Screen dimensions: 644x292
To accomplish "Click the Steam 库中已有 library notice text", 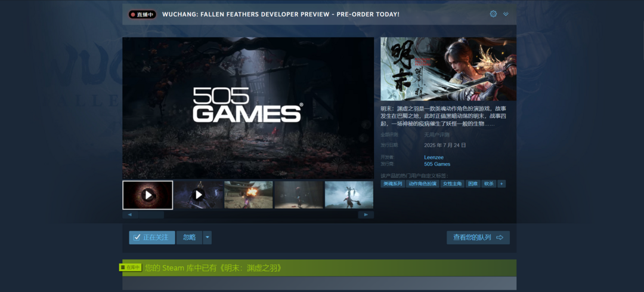I will [x=213, y=268].
